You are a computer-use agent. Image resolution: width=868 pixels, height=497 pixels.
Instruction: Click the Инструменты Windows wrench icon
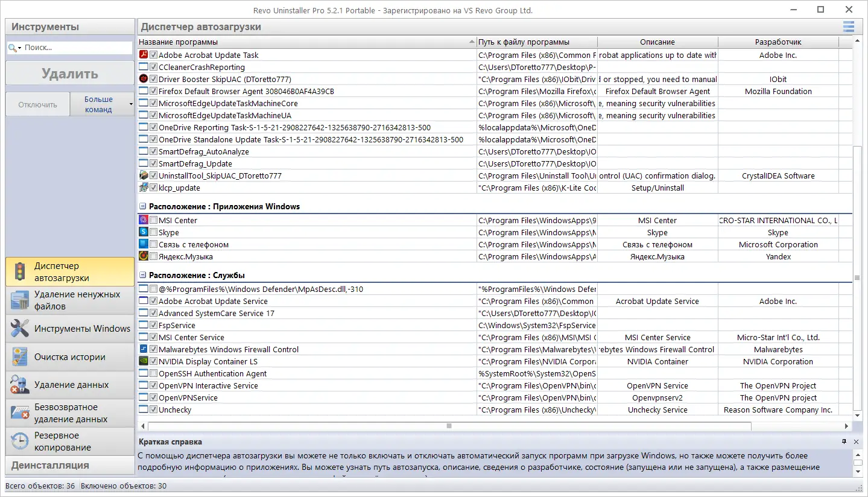20,329
